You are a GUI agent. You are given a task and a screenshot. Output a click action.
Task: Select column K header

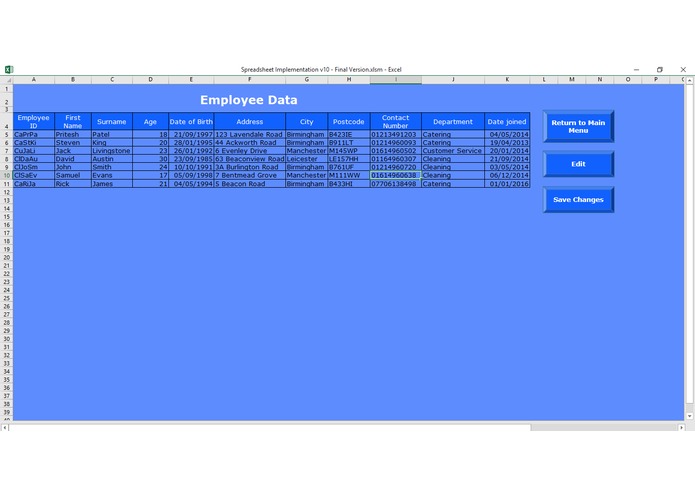(x=507, y=80)
